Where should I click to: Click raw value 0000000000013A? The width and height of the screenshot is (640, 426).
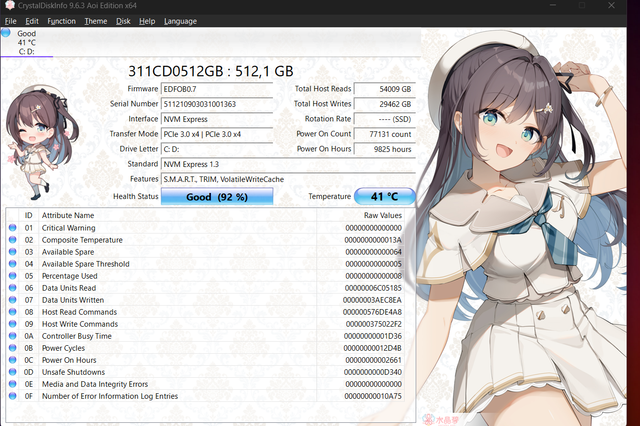(x=373, y=240)
